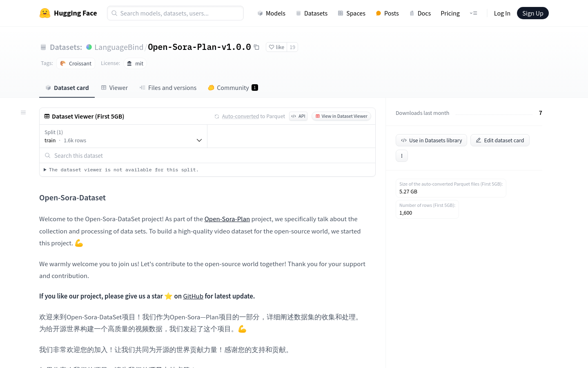This screenshot has height=368, width=588.
Task: Focus the Search models, datasets, users field
Action: (175, 13)
